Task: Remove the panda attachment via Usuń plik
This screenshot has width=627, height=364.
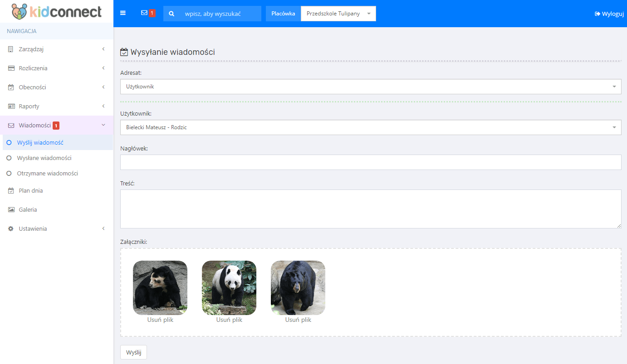Action: pos(229,320)
